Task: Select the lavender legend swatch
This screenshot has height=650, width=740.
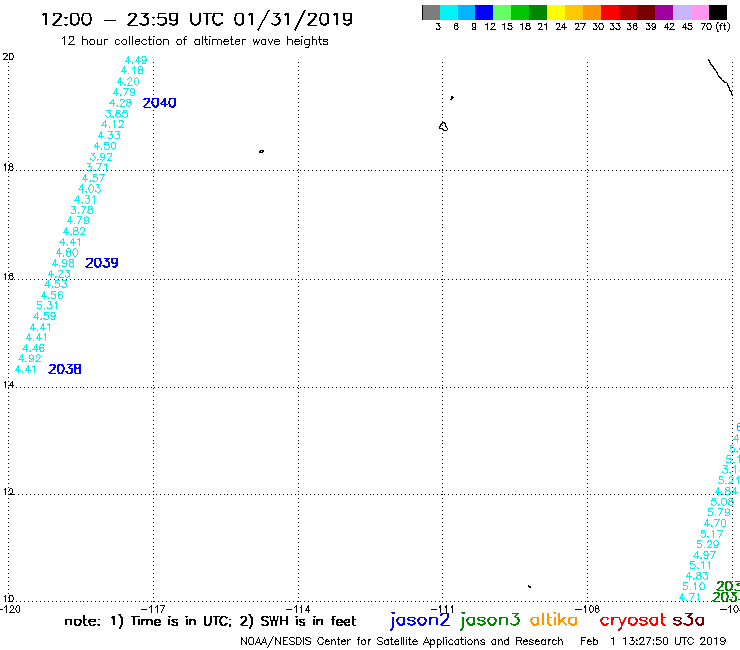Action: tap(681, 12)
